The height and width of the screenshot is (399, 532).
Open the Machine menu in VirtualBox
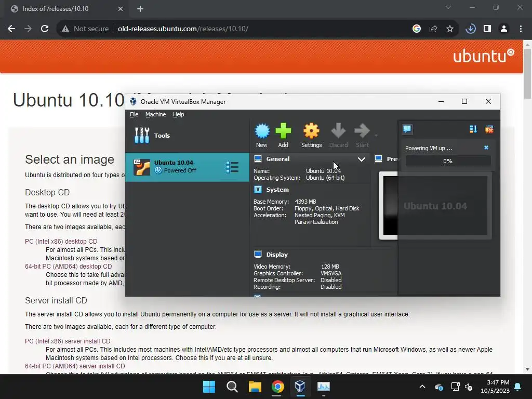[x=156, y=114]
